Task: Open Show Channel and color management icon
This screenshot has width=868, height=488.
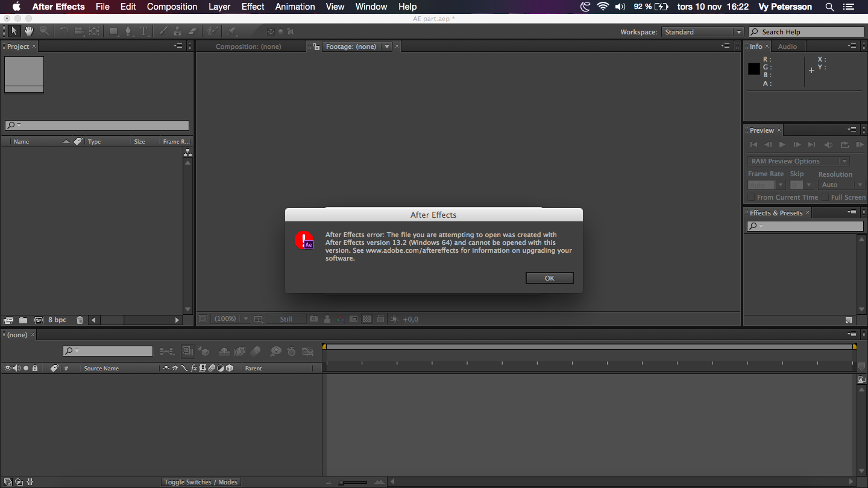Action: [x=341, y=319]
